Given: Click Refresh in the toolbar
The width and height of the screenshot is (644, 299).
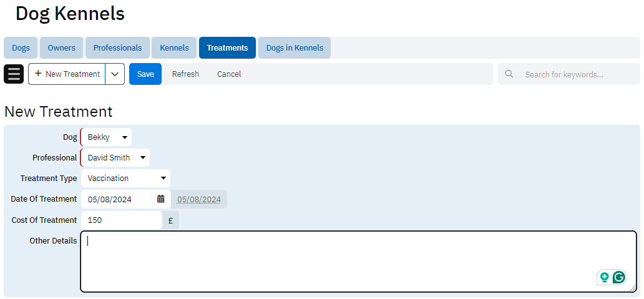Looking at the screenshot, I should point(185,74).
